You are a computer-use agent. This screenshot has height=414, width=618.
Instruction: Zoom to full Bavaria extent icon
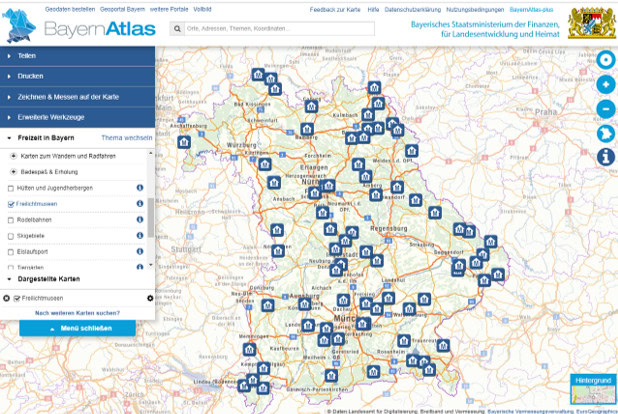click(606, 133)
